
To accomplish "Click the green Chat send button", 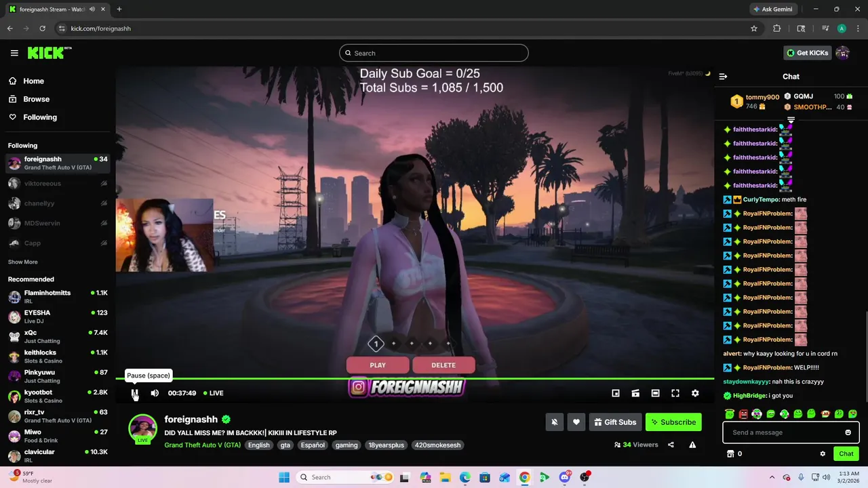I will [x=846, y=454].
